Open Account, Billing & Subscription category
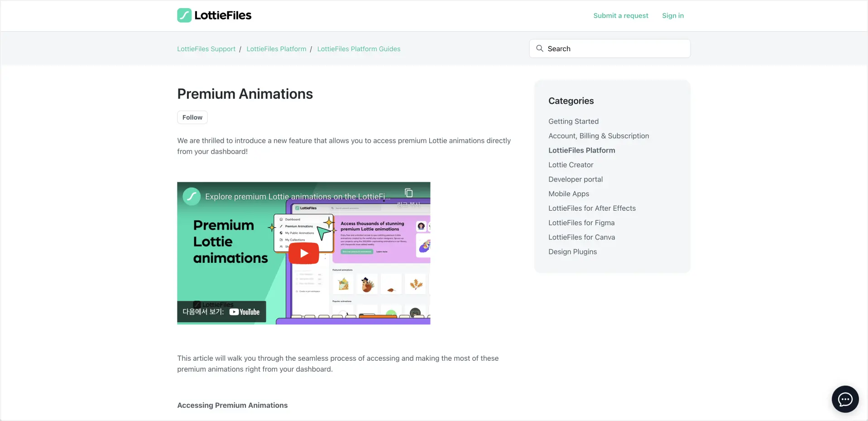 (x=599, y=136)
